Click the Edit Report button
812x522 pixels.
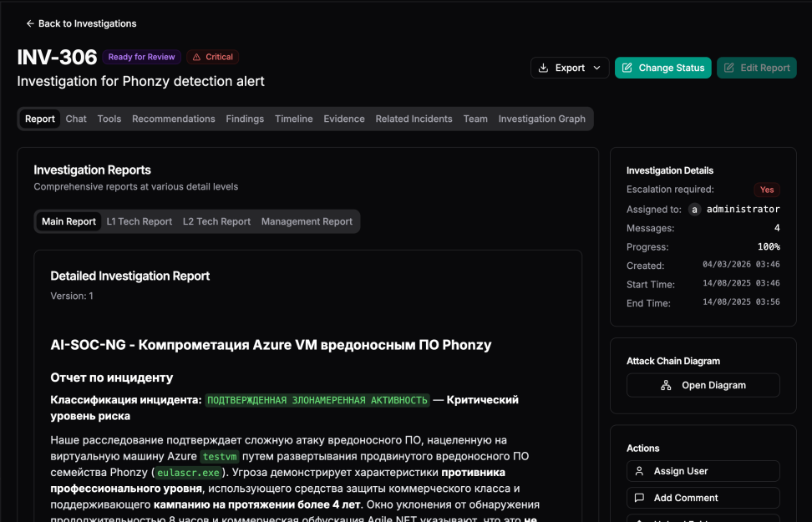[x=757, y=68]
